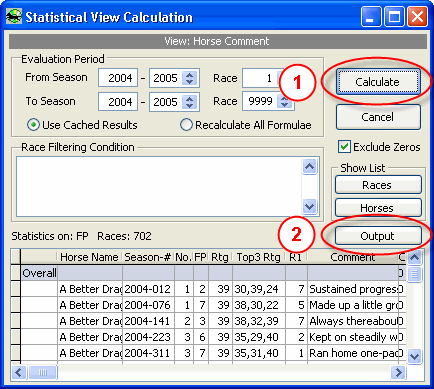434x389 pixels.
Task: Click the From Season end year field
Action: point(166,78)
